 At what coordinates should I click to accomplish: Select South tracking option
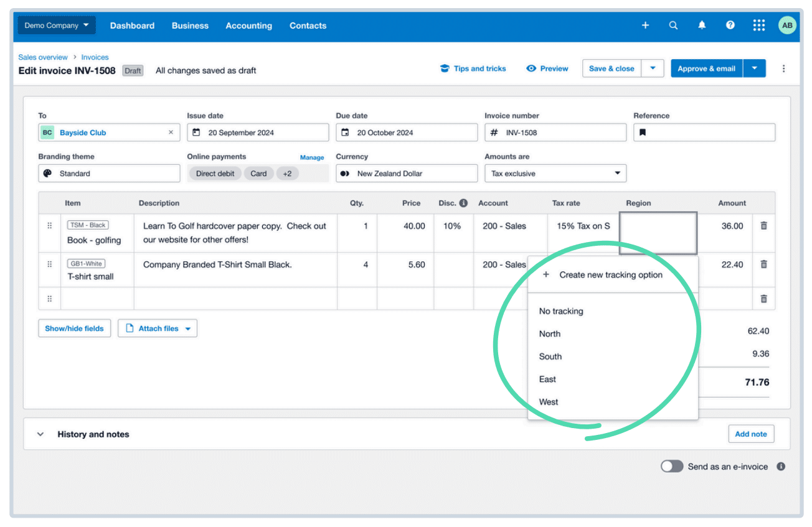pyautogui.click(x=613, y=357)
